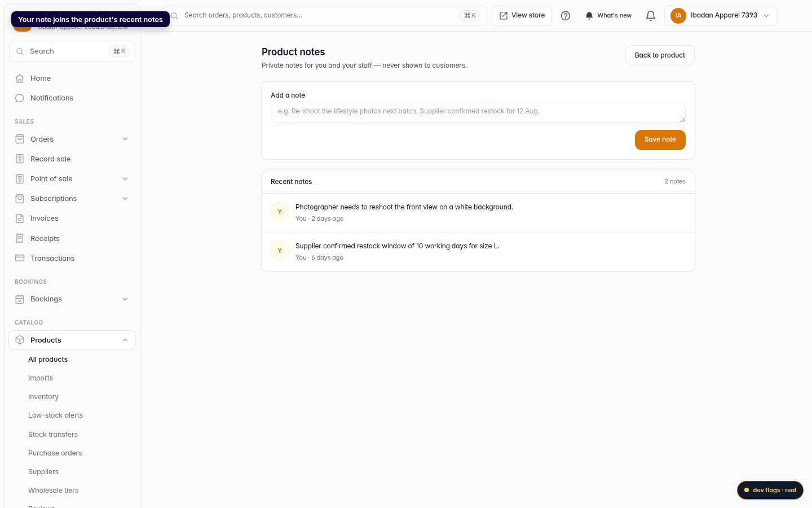Click the Transactions card icon

coord(20,258)
